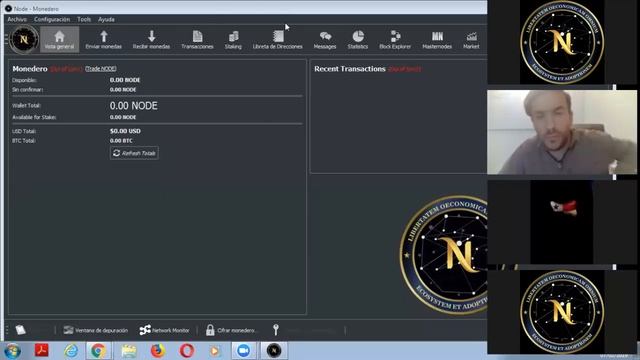This screenshot has width=640, height=360.
Task: Launch Firefox from the taskbar
Action: tap(158, 351)
